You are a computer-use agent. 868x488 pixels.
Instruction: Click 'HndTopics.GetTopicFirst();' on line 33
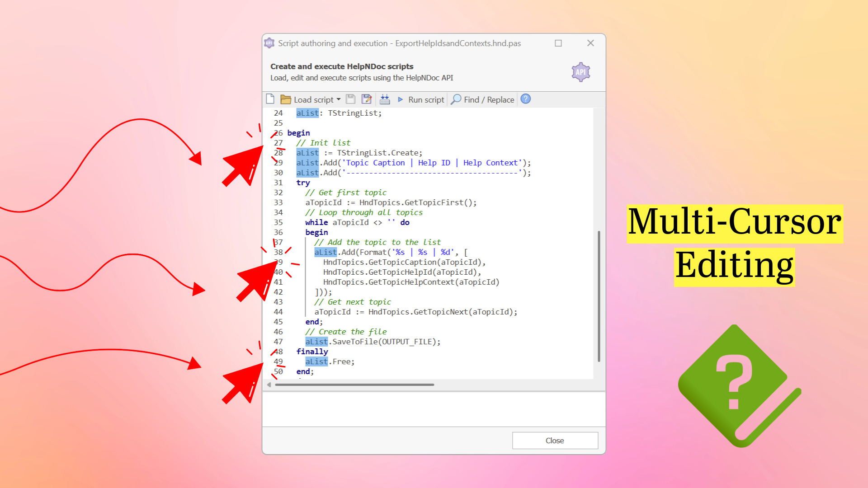click(418, 202)
